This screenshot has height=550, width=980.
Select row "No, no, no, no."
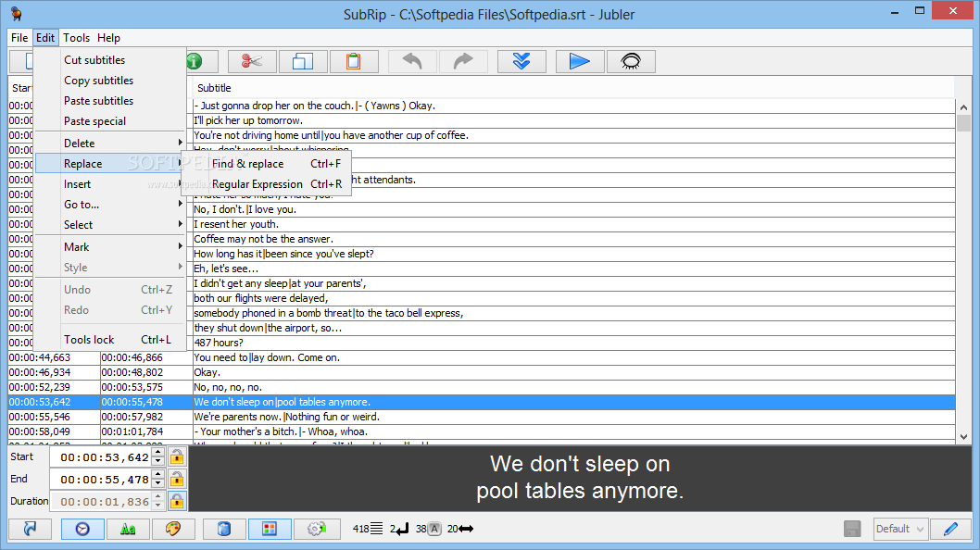pos(482,387)
